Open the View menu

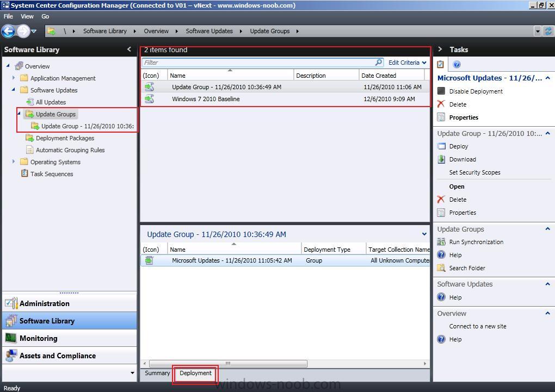pyautogui.click(x=27, y=16)
